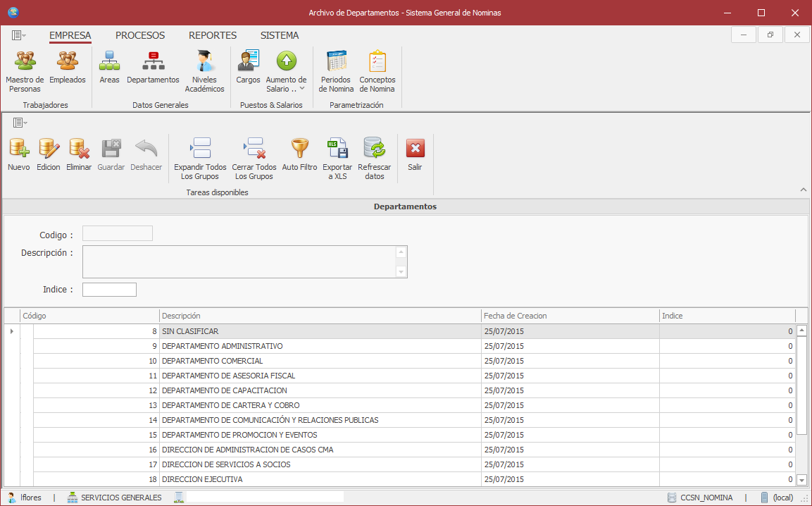This screenshot has height=506, width=812.
Task: Open Maestro de Personas
Action: (25, 72)
